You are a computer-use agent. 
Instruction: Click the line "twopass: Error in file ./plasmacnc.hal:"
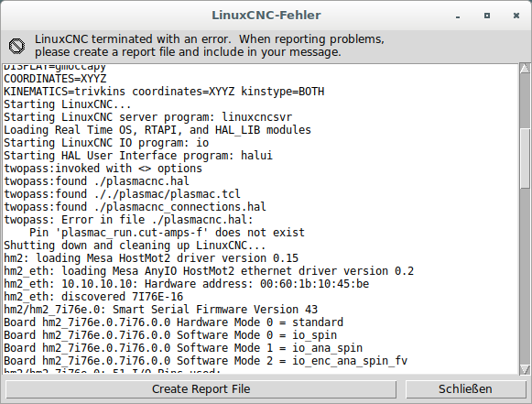[128, 220]
